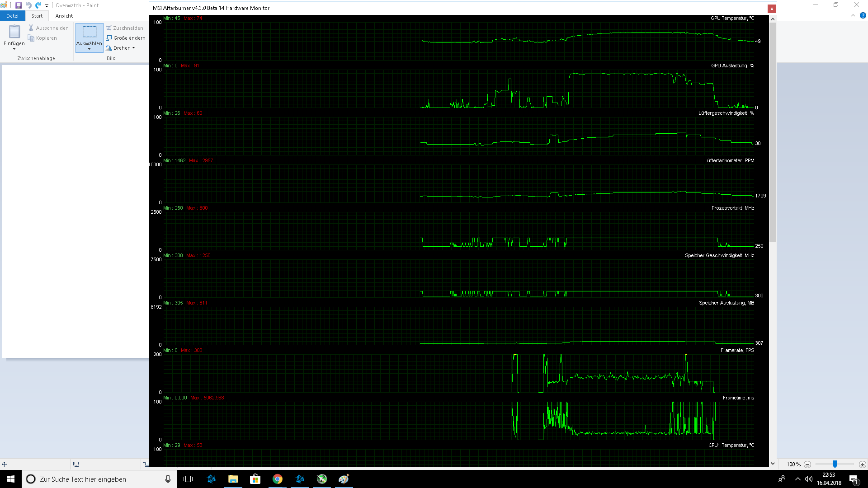Screen dimensions: 868x488
Task: Click the Save icon in quick access toolbar
Action: point(19,5)
